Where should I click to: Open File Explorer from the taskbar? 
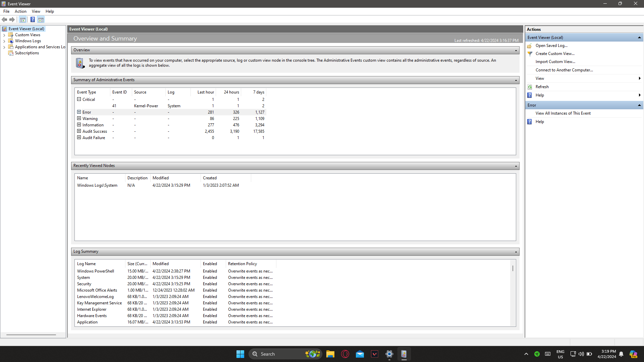pyautogui.click(x=330, y=354)
